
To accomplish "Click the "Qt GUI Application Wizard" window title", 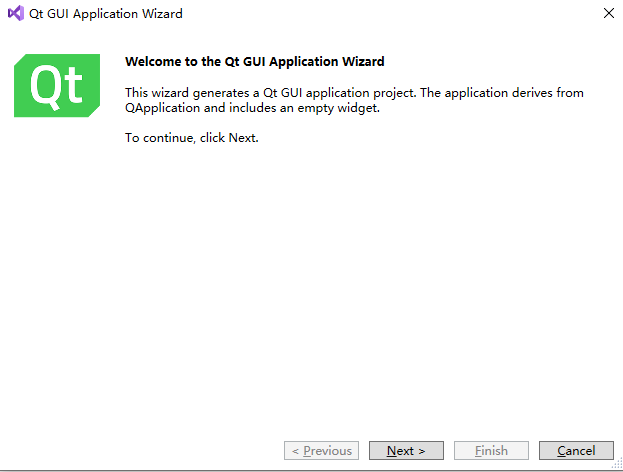I will 106,14.
